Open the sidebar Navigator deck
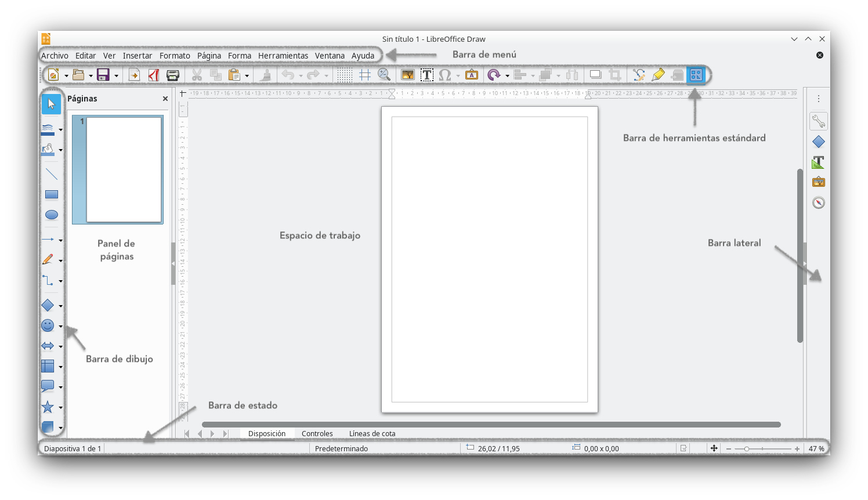 click(819, 202)
